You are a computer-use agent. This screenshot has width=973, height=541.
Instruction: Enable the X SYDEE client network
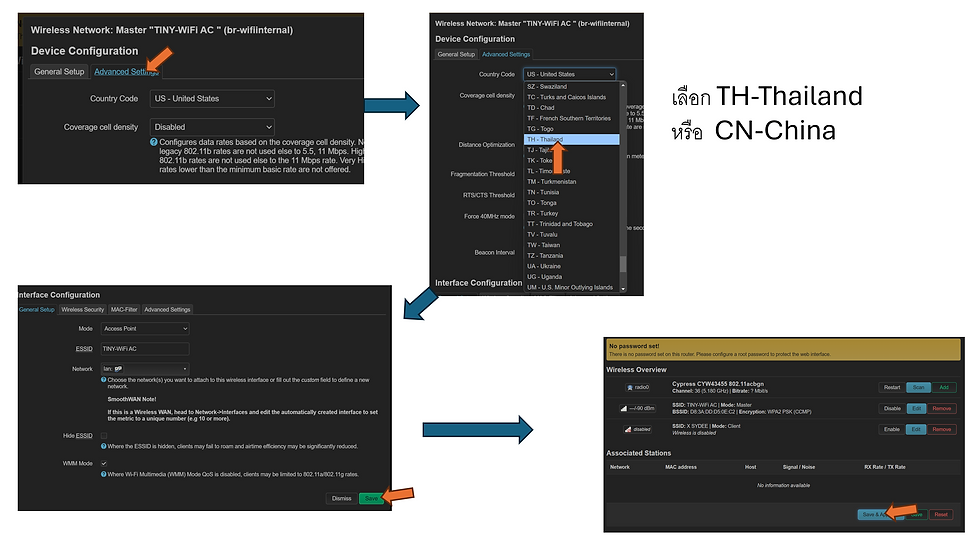pos(892,429)
